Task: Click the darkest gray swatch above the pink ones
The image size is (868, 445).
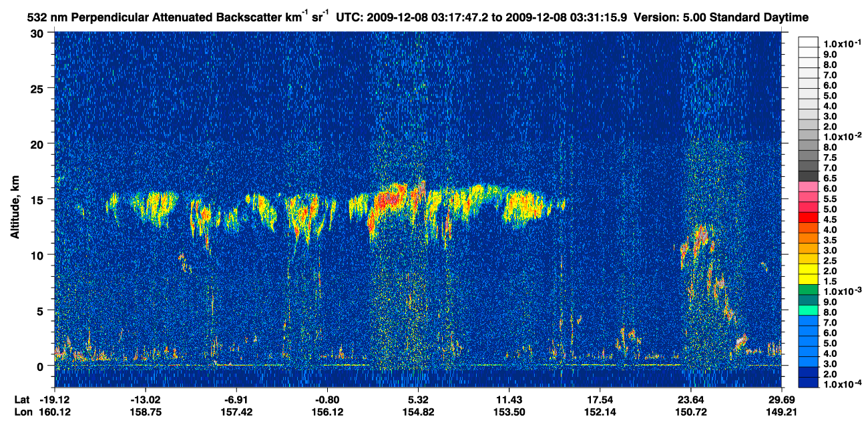Action: pos(808,176)
